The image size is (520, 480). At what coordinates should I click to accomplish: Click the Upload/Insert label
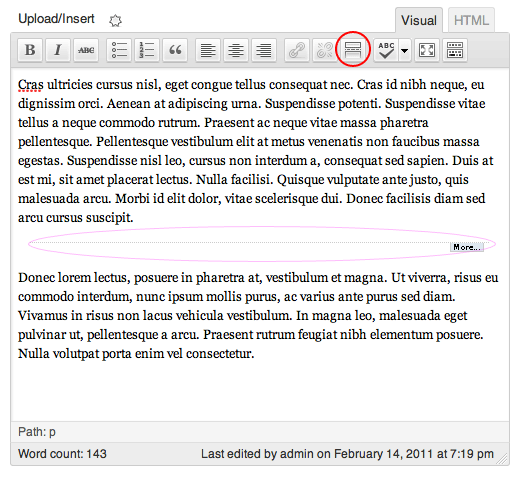(56, 19)
